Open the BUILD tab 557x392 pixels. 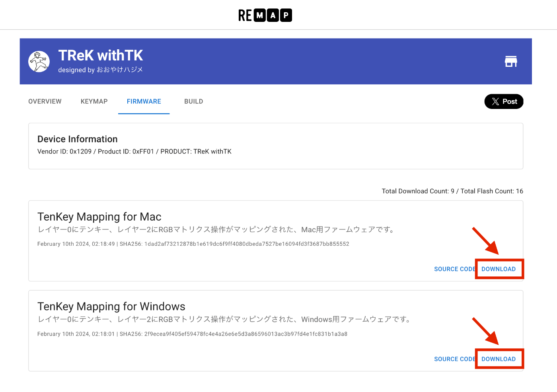coord(193,101)
